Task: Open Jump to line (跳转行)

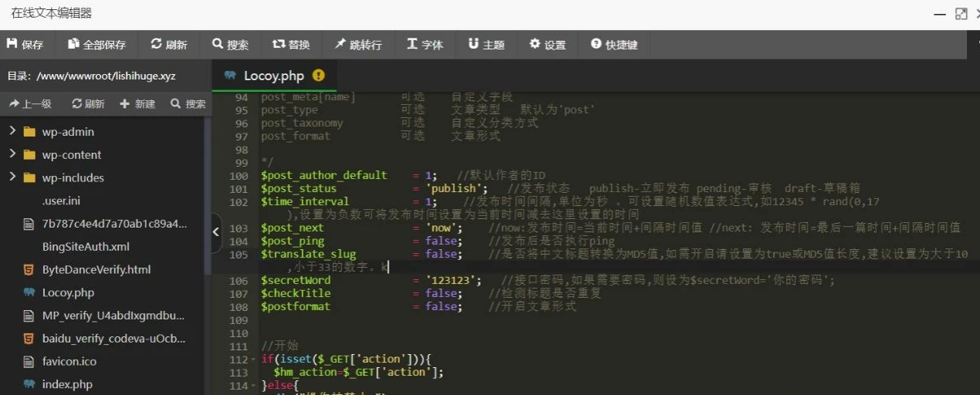Action: point(358,45)
